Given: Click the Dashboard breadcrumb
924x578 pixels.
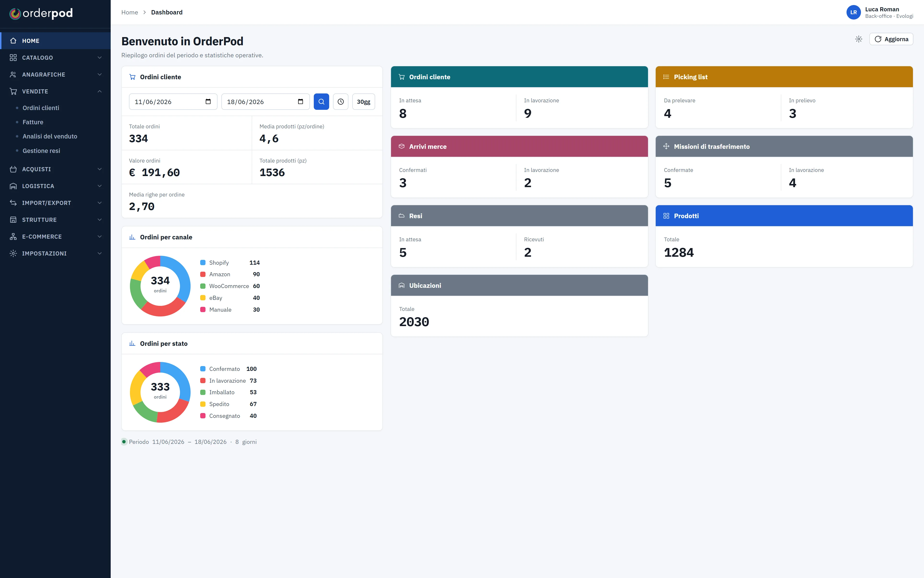Looking at the screenshot, I should coord(167,12).
